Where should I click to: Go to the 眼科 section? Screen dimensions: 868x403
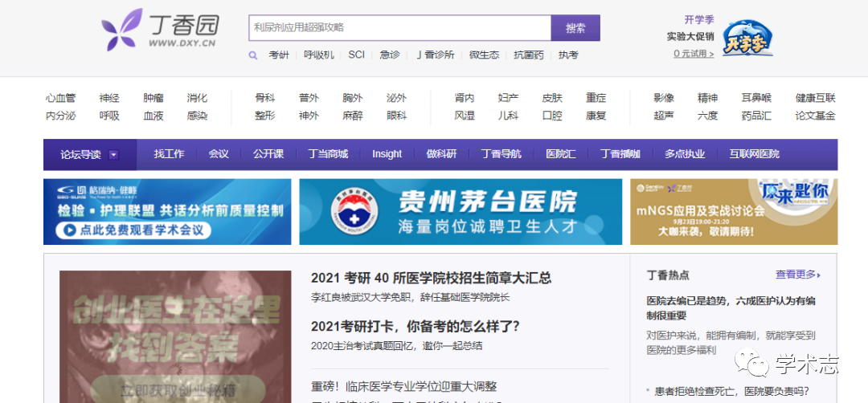point(396,116)
